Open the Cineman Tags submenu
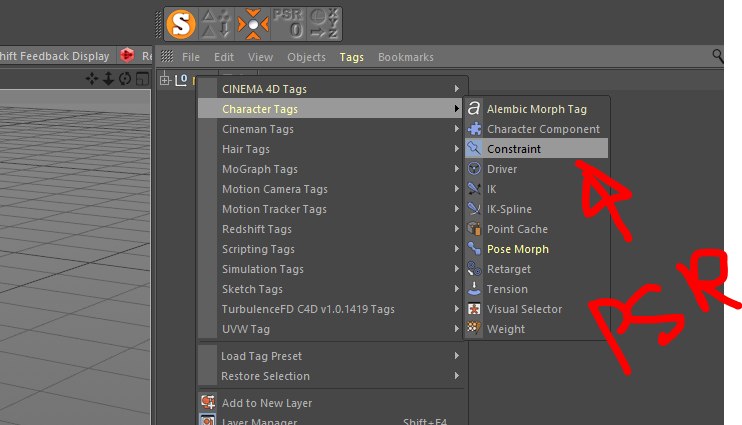This screenshot has height=425, width=742. click(332, 129)
